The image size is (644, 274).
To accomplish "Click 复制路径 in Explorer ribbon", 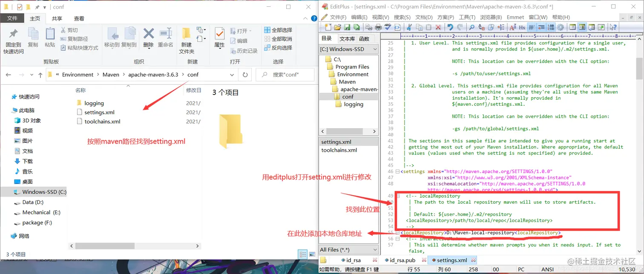I will 74,39.
